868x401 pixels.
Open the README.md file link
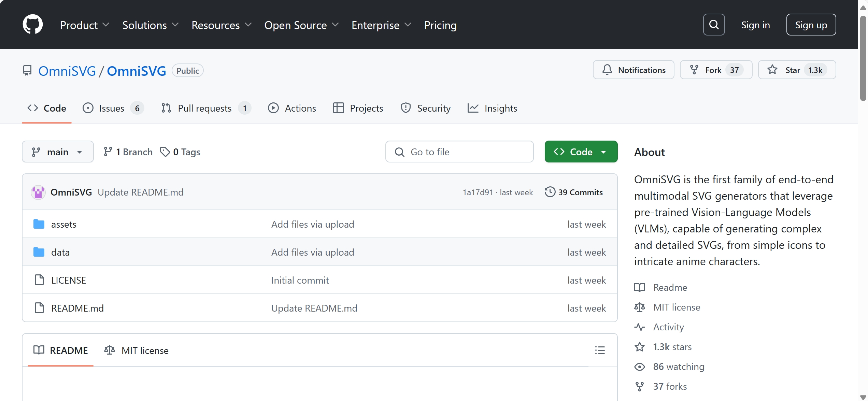pyautogui.click(x=77, y=308)
